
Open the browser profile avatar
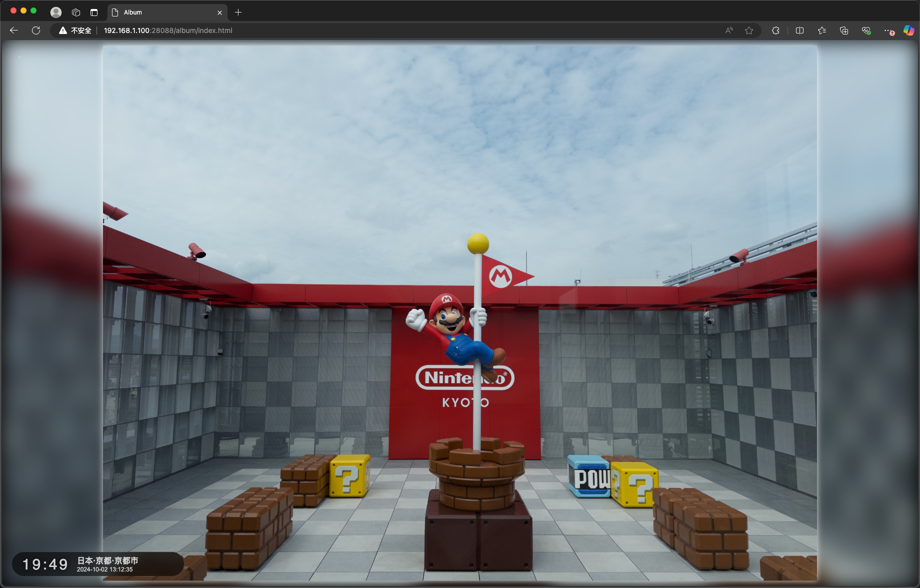coord(56,12)
